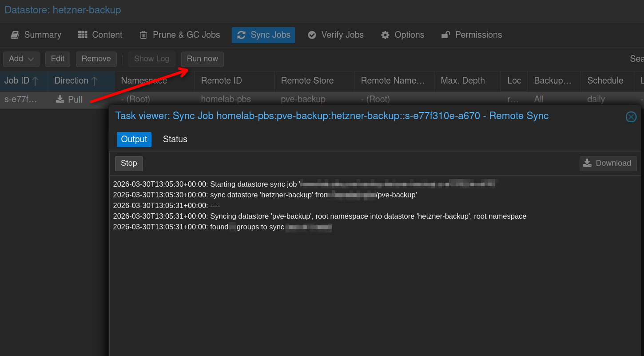The image size is (644, 356).
Task: Click the Download icon in Task viewer
Action: tap(587, 163)
